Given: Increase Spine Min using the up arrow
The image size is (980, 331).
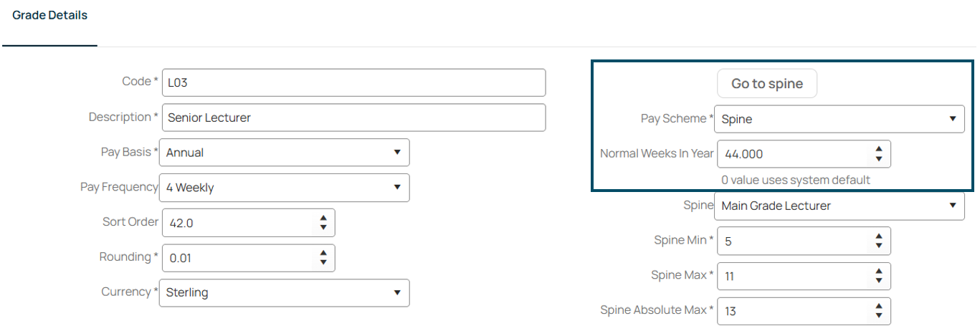Looking at the screenshot, I should point(880,236).
